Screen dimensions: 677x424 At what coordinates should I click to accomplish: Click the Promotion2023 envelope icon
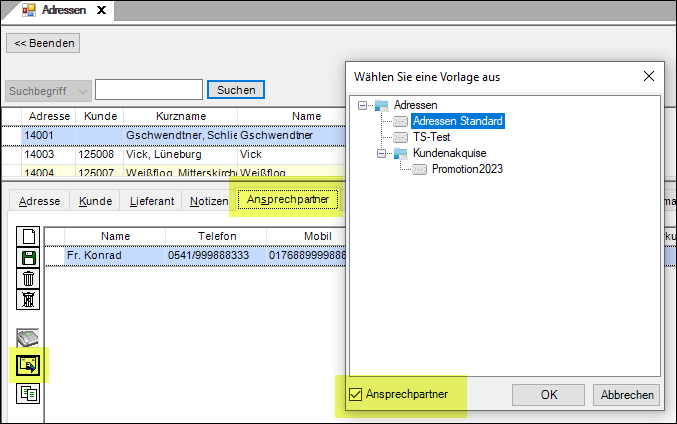(x=420, y=169)
